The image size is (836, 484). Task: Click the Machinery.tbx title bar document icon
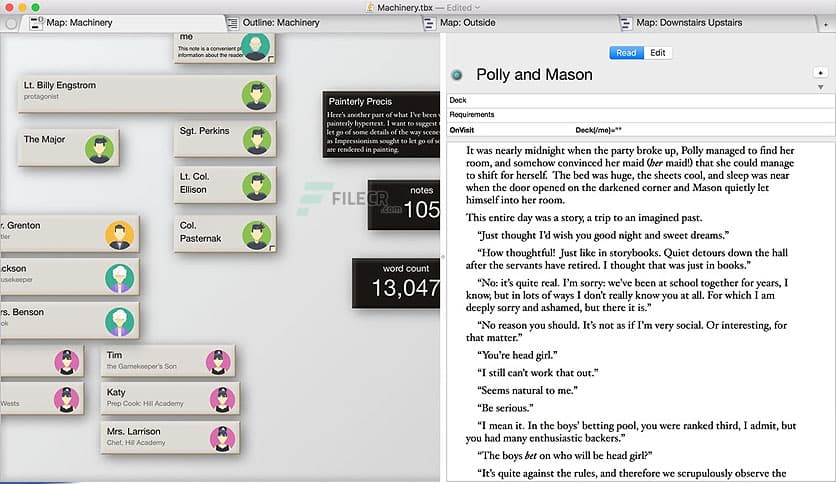(x=371, y=7)
